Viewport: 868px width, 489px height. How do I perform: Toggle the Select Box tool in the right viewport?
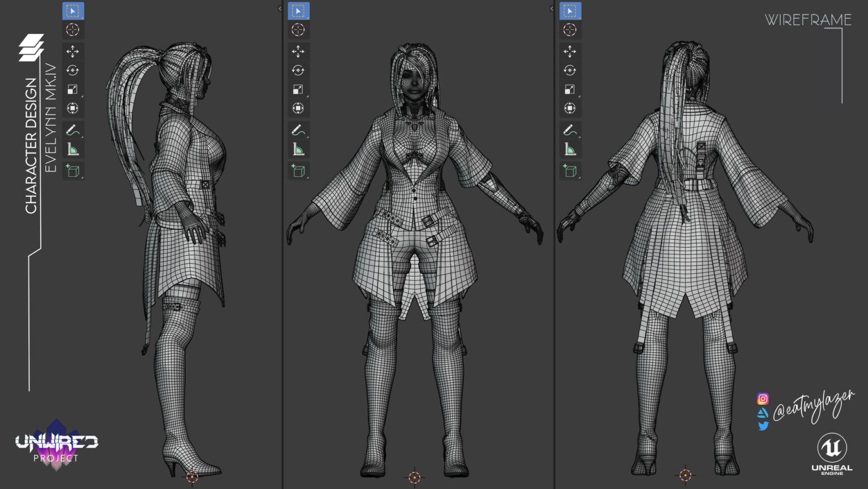(570, 10)
